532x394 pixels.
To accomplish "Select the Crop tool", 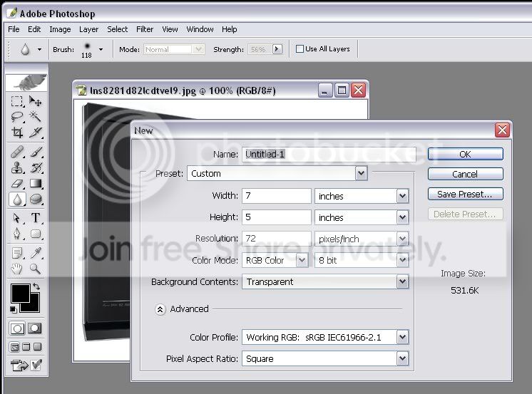I will (17, 133).
